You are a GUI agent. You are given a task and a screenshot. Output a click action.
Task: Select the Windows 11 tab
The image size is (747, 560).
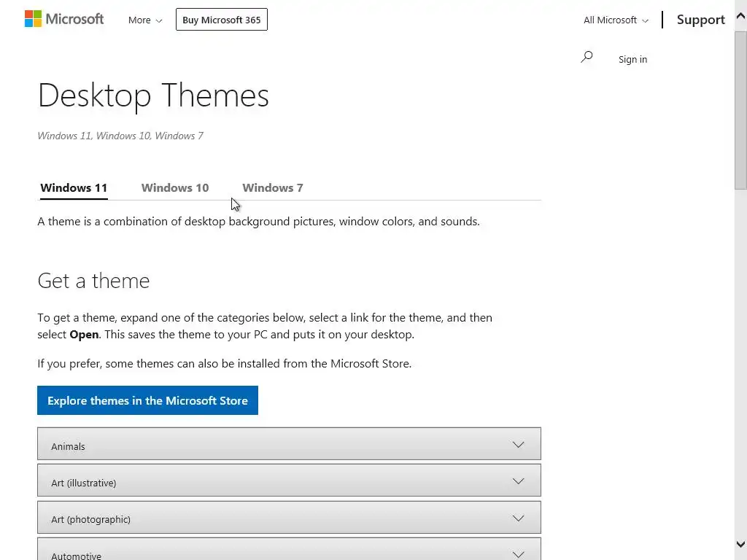coord(74,188)
